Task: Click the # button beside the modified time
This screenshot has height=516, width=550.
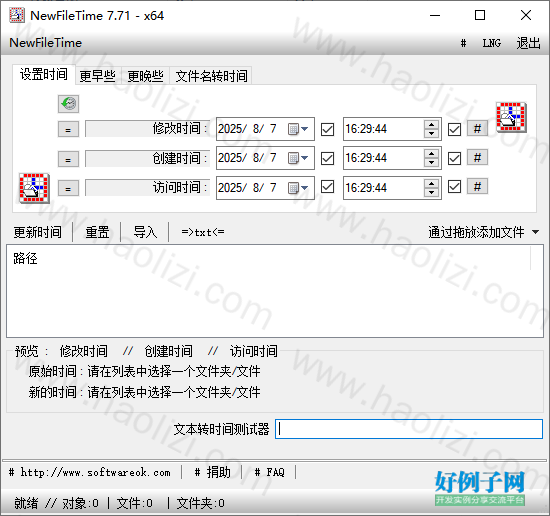Action: (477, 129)
